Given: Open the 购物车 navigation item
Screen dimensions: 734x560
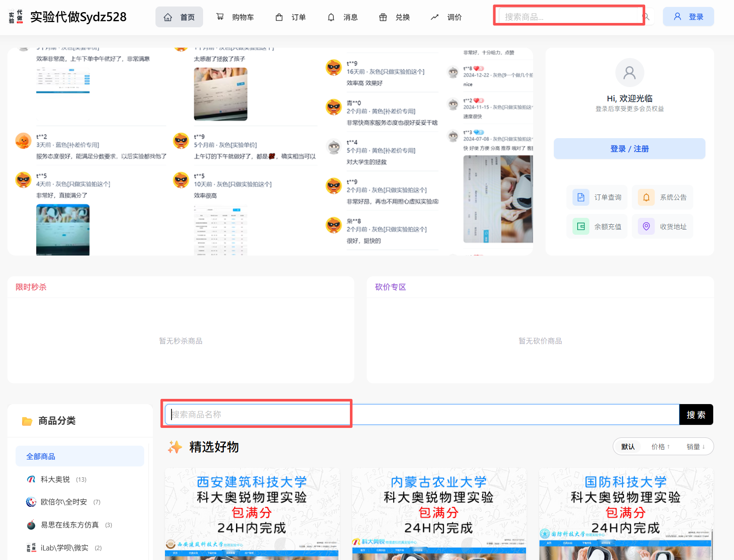Looking at the screenshot, I should (x=235, y=17).
